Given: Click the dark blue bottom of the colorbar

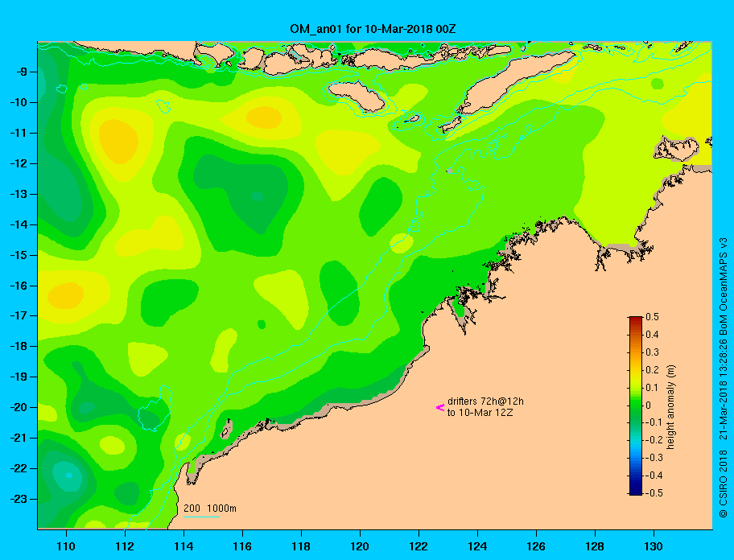Looking at the screenshot, I should (636, 492).
